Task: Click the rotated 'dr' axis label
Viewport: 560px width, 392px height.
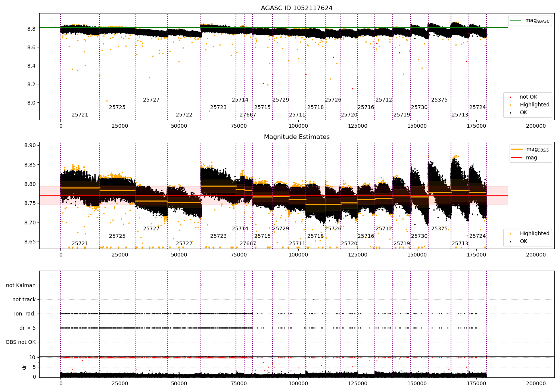Action: [24, 367]
